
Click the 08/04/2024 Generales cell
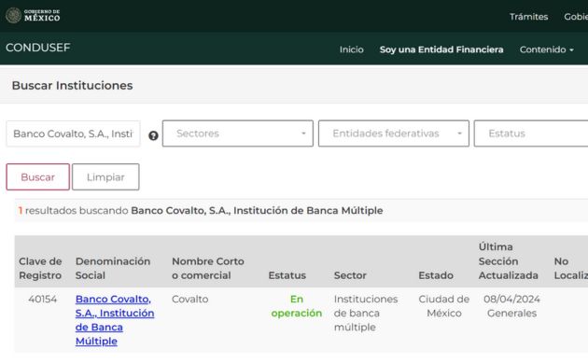coord(511,306)
